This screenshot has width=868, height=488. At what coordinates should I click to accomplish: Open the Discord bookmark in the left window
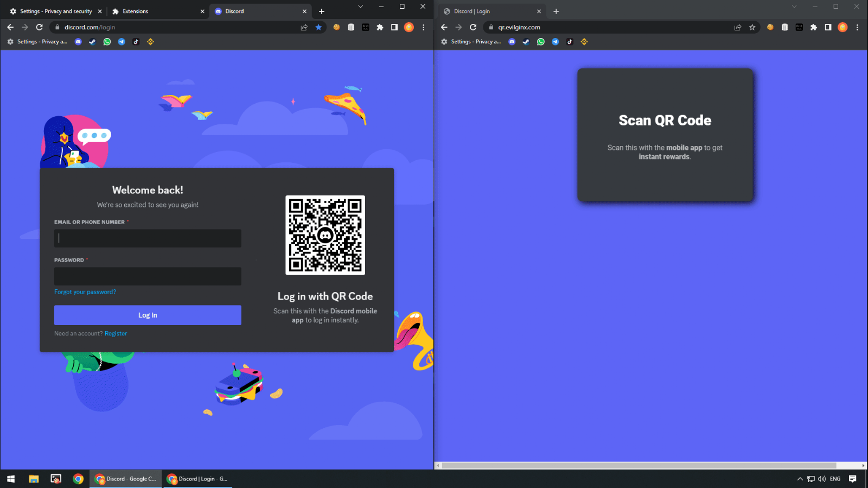78,42
